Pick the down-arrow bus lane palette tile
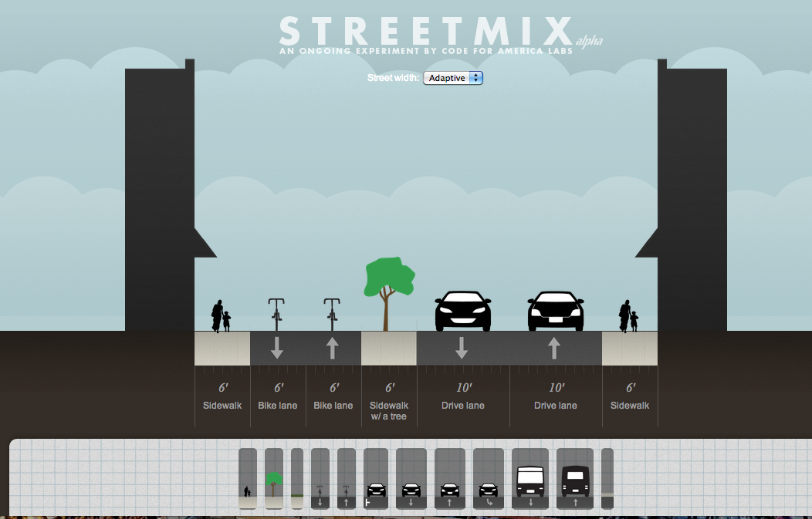 tap(530, 479)
